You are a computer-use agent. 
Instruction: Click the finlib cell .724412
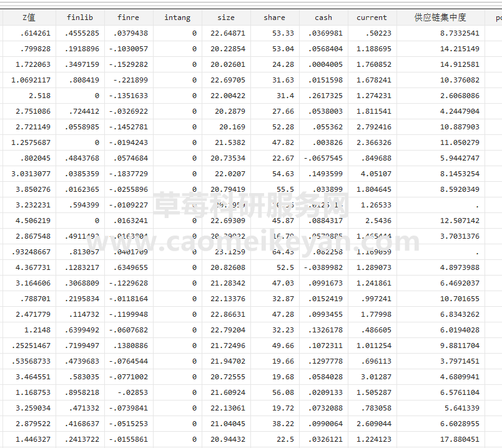80,111
